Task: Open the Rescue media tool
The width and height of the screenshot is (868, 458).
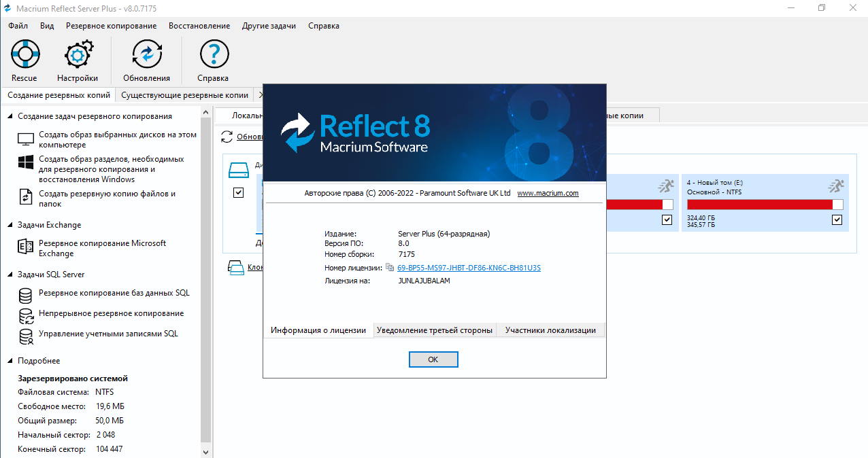Action: [25, 54]
